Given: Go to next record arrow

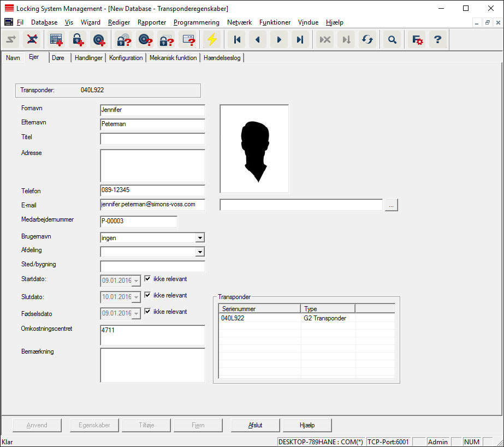Looking at the screenshot, I should 279,40.
